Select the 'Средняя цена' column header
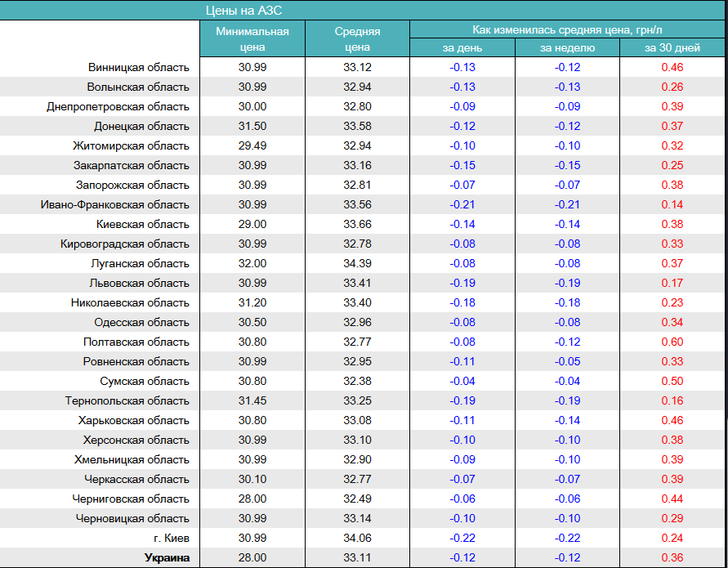This screenshot has width=728, height=568. tap(357, 39)
